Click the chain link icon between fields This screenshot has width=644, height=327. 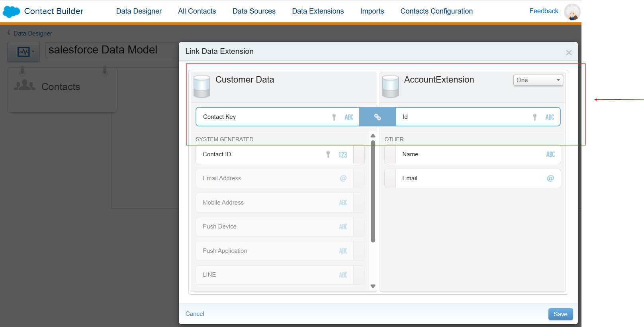[x=378, y=117]
